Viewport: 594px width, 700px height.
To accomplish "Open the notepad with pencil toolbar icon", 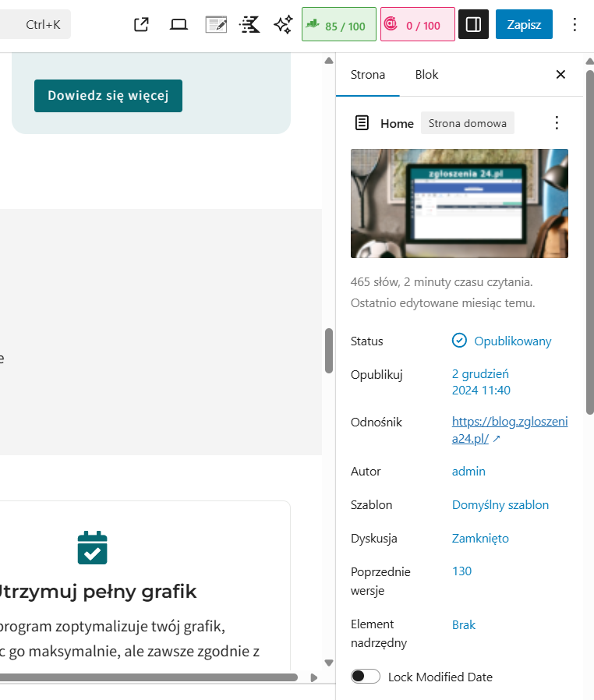I will click(216, 25).
